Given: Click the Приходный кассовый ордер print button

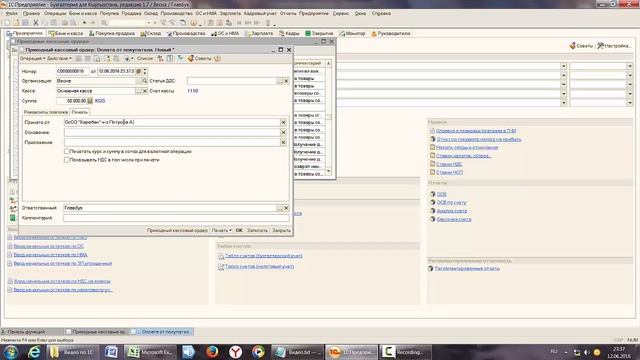Looking at the screenshot, I should pyautogui.click(x=177, y=230).
